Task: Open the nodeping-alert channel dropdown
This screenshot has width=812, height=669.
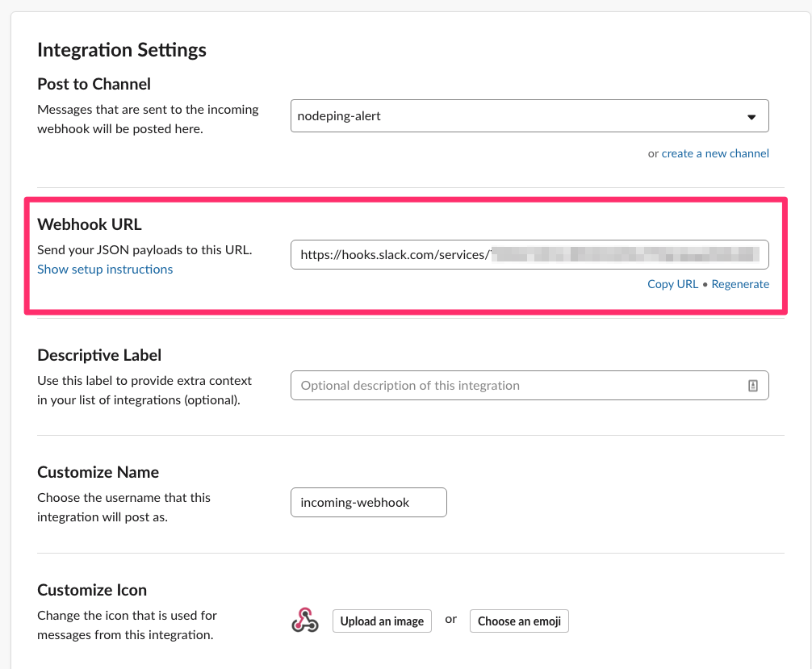Action: [x=529, y=116]
